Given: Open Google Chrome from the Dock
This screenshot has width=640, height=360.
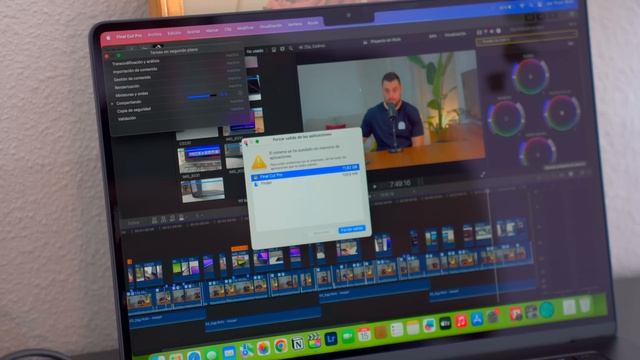Looking at the screenshot, I should [281, 346].
